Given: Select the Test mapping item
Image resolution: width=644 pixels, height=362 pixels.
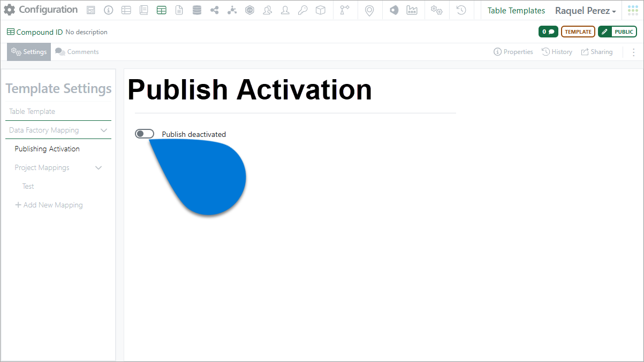Looking at the screenshot, I should point(28,186).
